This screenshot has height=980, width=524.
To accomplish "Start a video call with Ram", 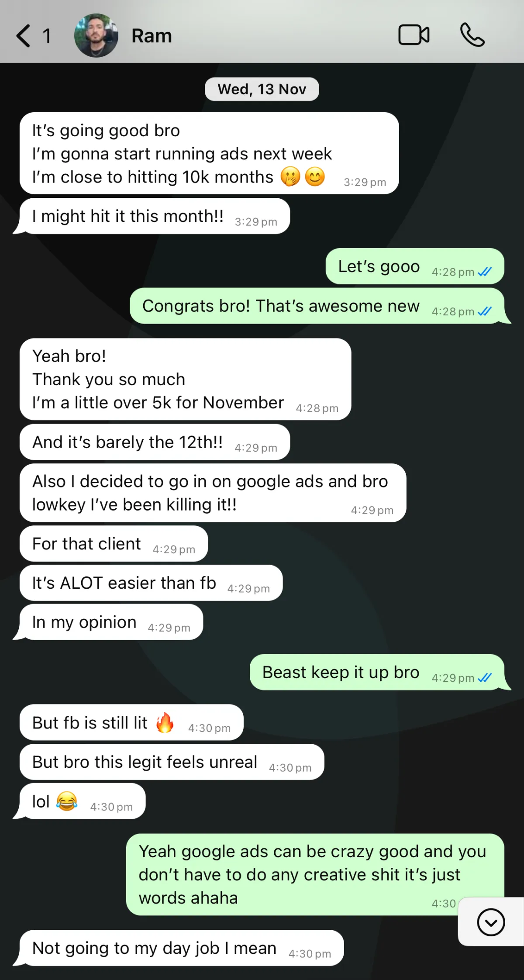I will tap(414, 35).
